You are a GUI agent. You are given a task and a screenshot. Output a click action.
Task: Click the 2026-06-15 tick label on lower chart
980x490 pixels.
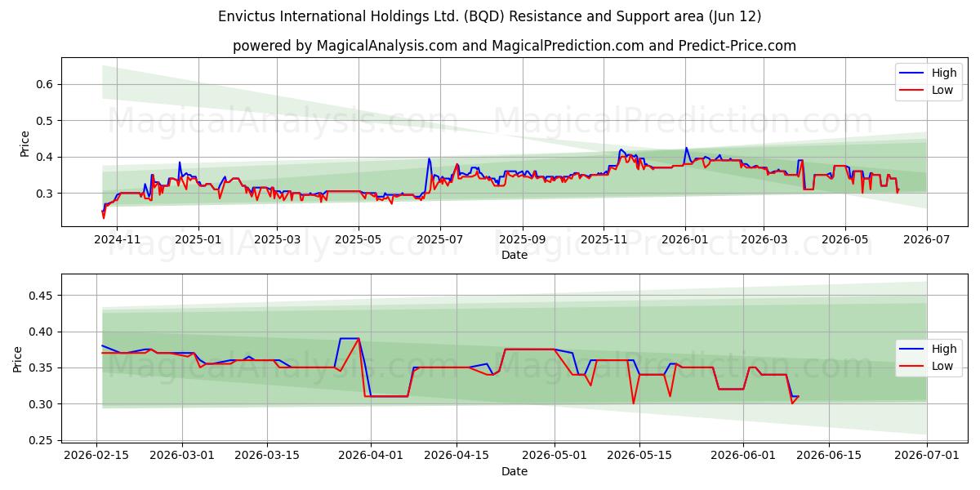[x=829, y=457]
